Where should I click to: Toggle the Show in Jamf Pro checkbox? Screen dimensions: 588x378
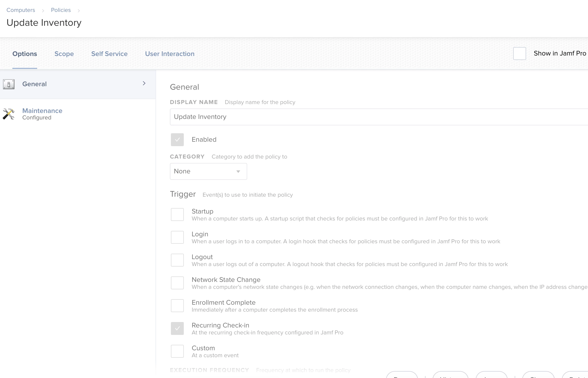(519, 54)
